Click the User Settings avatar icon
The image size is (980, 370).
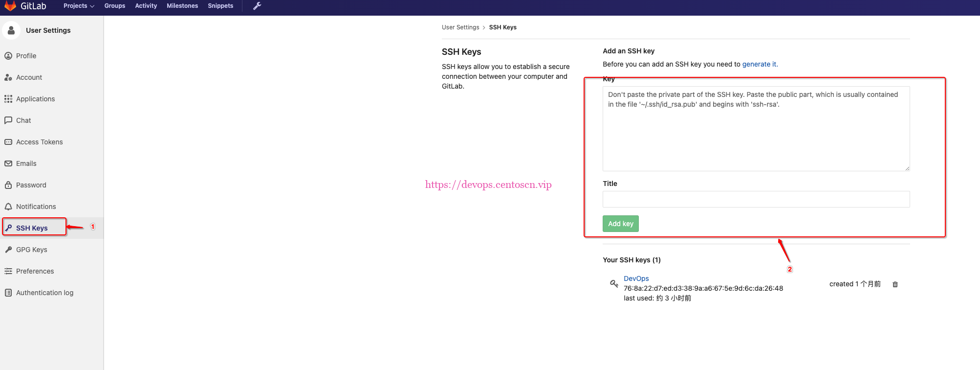11,30
